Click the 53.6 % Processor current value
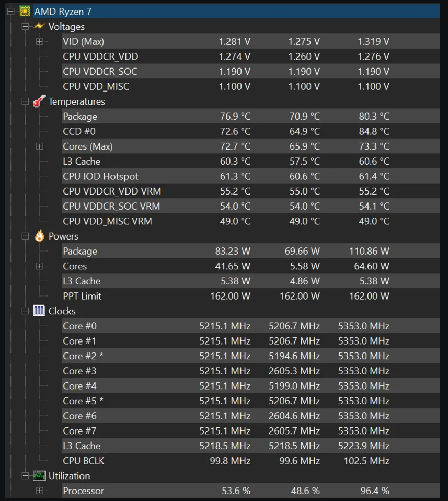The height and width of the screenshot is (501, 448). tap(236, 491)
